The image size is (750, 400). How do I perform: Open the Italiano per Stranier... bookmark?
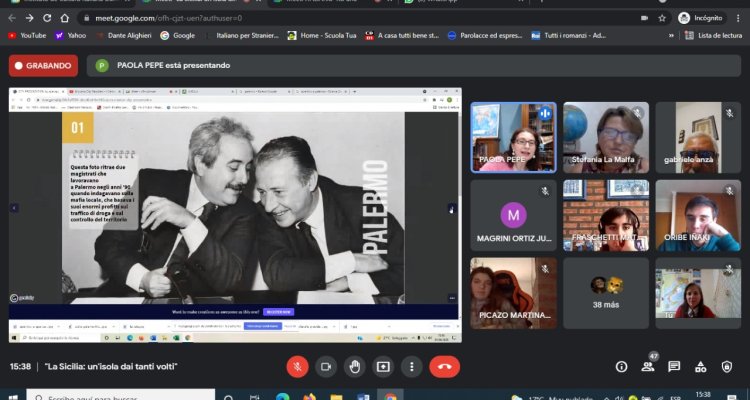[242, 35]
